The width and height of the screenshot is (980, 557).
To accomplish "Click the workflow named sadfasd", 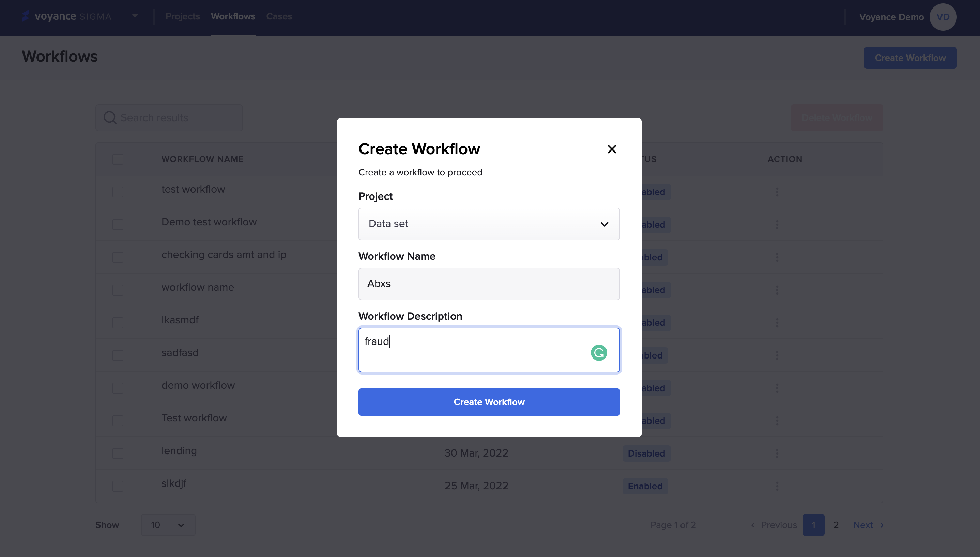I will pos(180,353).
